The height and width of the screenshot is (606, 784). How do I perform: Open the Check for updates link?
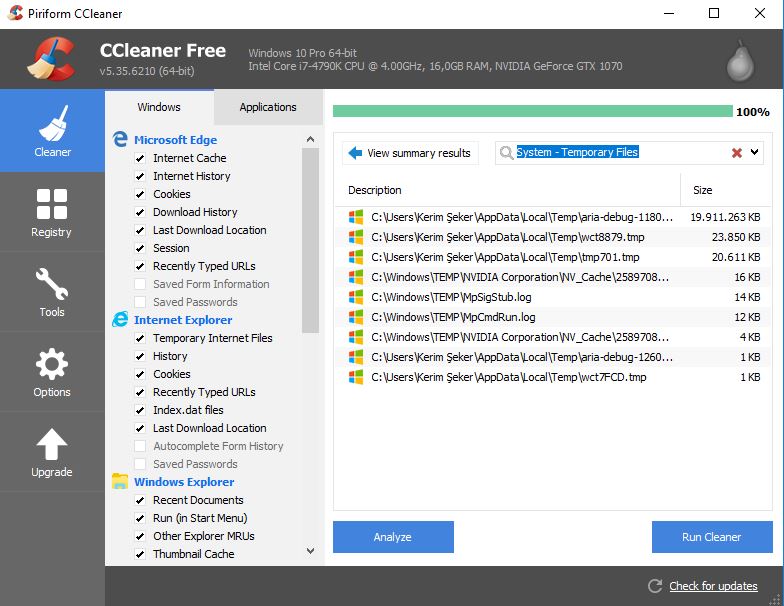[x=714, y=586]
